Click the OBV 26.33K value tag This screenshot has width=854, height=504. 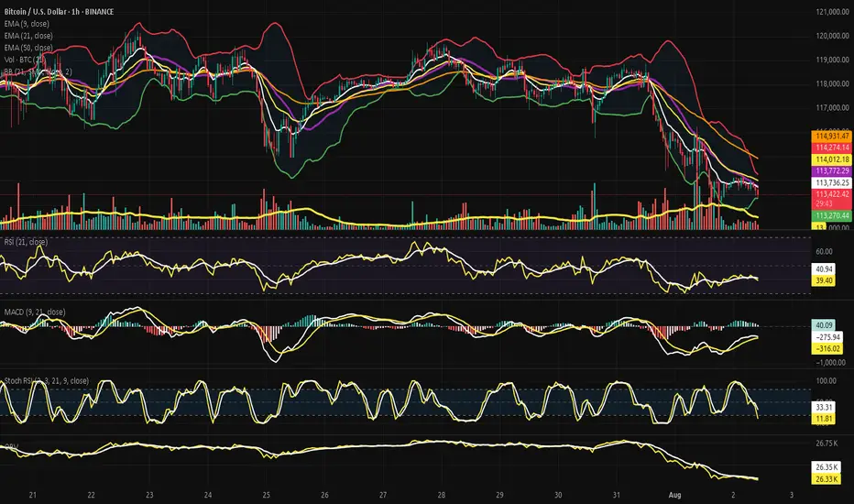click(x=827, y=479)
